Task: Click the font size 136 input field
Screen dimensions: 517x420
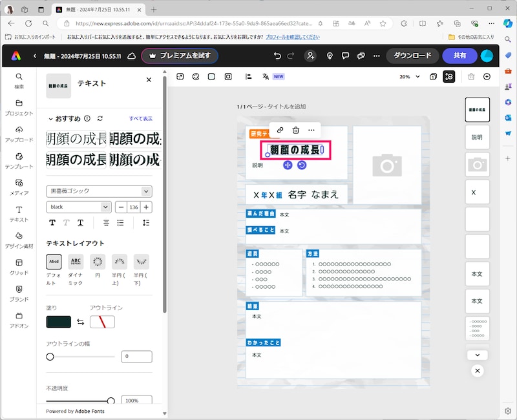Action: coord(134,207)
